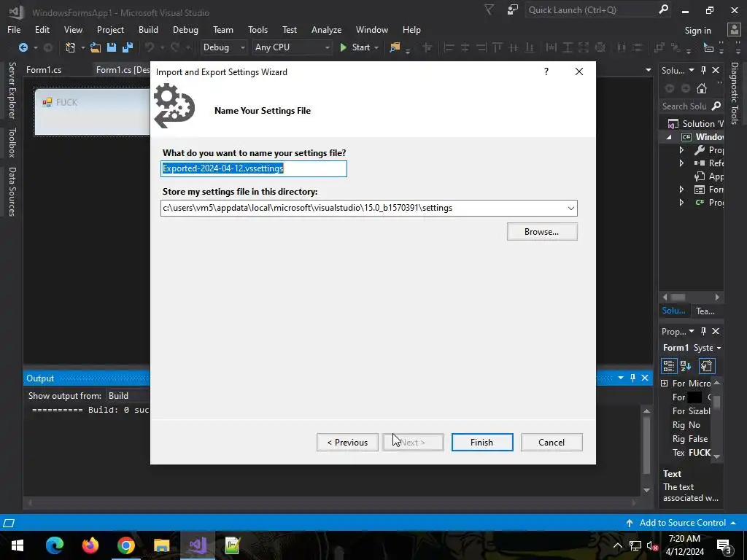Screen dimensions: 747x560
Task: Click the Find in Files toolbar icon
Action: point(395,47)
